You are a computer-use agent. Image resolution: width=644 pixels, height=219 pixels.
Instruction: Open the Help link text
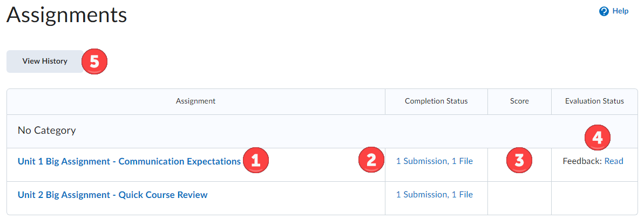coord(620,11)
